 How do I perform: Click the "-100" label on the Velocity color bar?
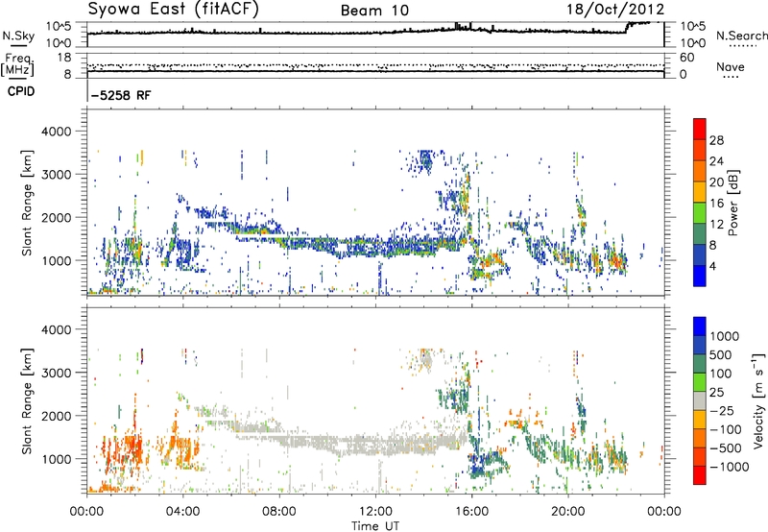[x=726, y=429]
